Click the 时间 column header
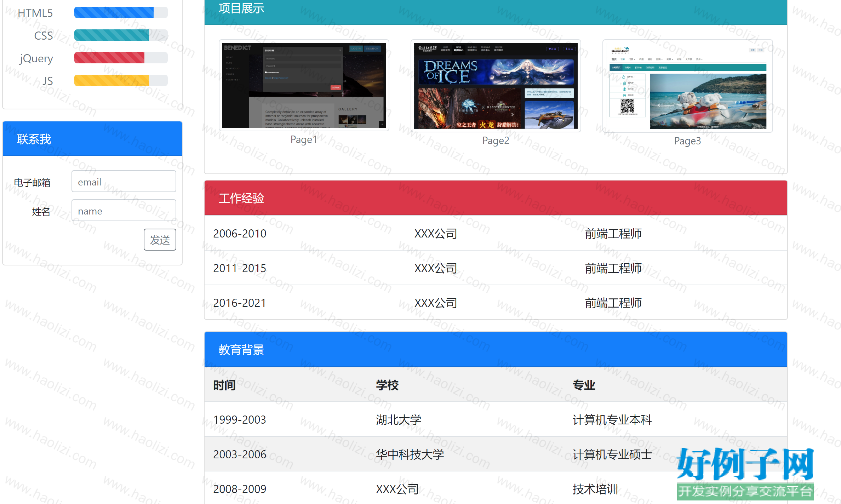This screenshot has height=504, width=841. pyautogui.click(x=224, y=385)
